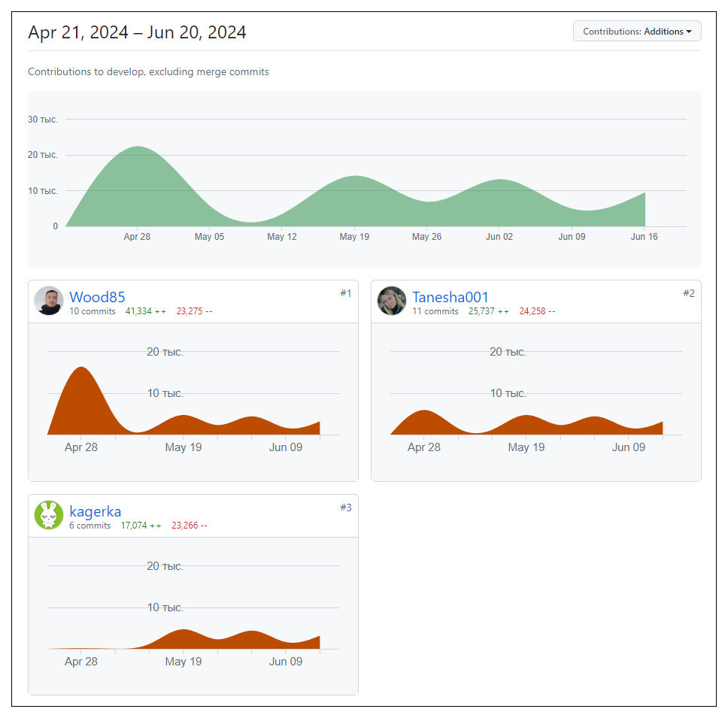728x718 pixels.
Task: Click the 'Contributions to develop' description text
Action: (149, 72)
